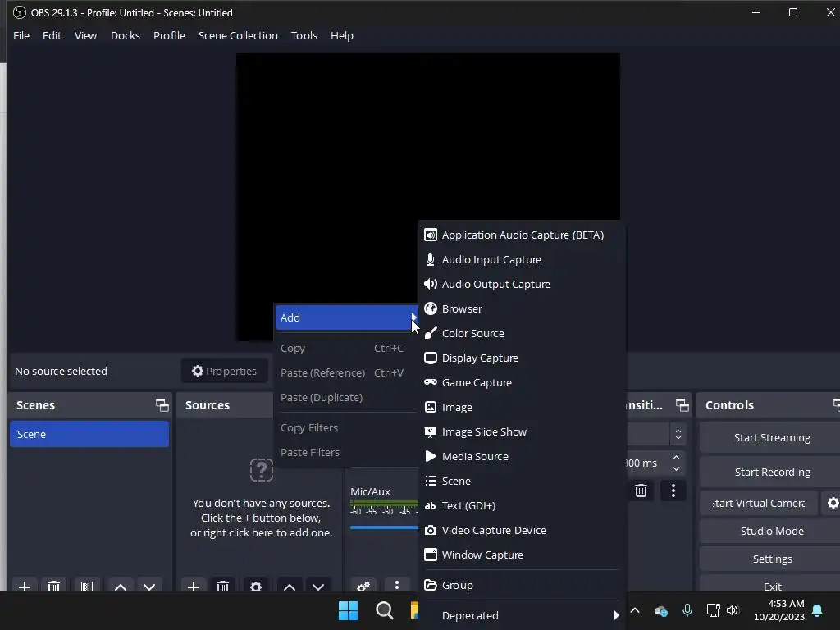
Task: Open the Add submenu entry
Action: [346, 317]
